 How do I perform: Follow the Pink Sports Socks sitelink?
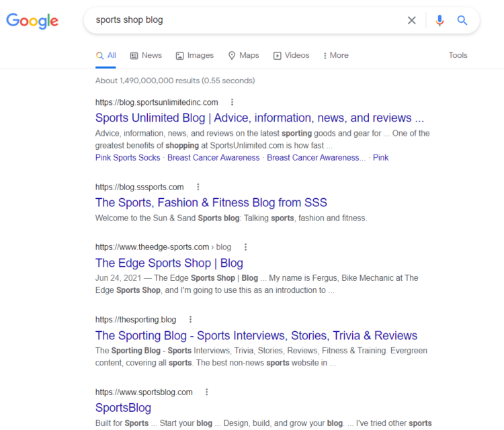tap(128, 158)
